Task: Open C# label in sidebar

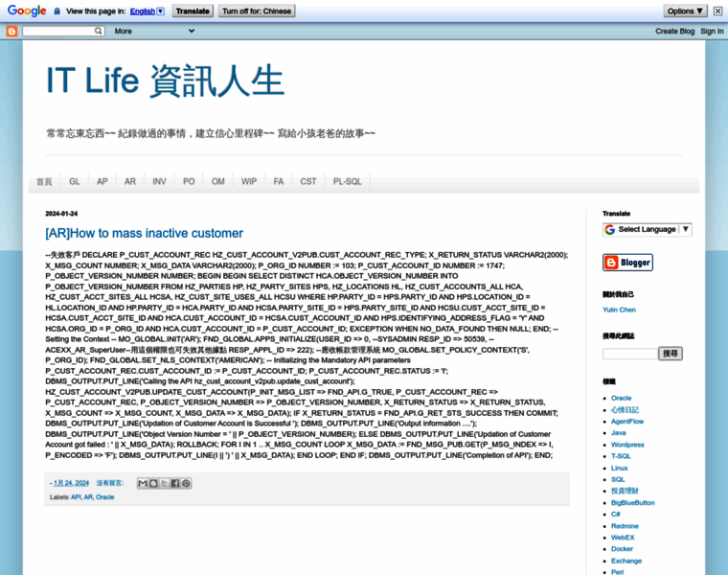Action: (x=616, y=515)
